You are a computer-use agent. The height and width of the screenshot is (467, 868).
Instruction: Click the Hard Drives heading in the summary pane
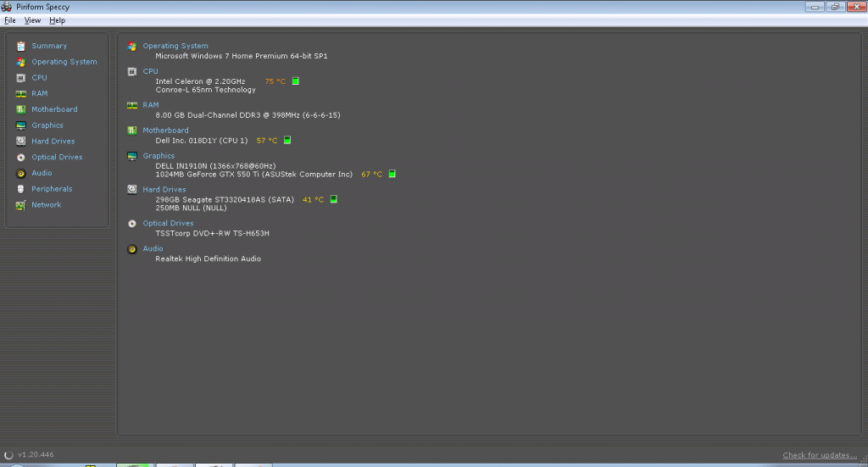coord(164,190)
